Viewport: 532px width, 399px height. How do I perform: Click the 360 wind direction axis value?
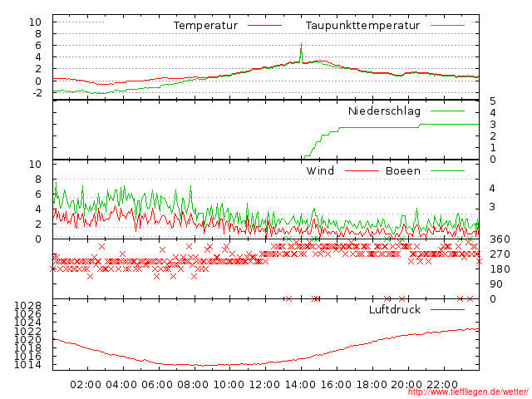coord(500,239)
